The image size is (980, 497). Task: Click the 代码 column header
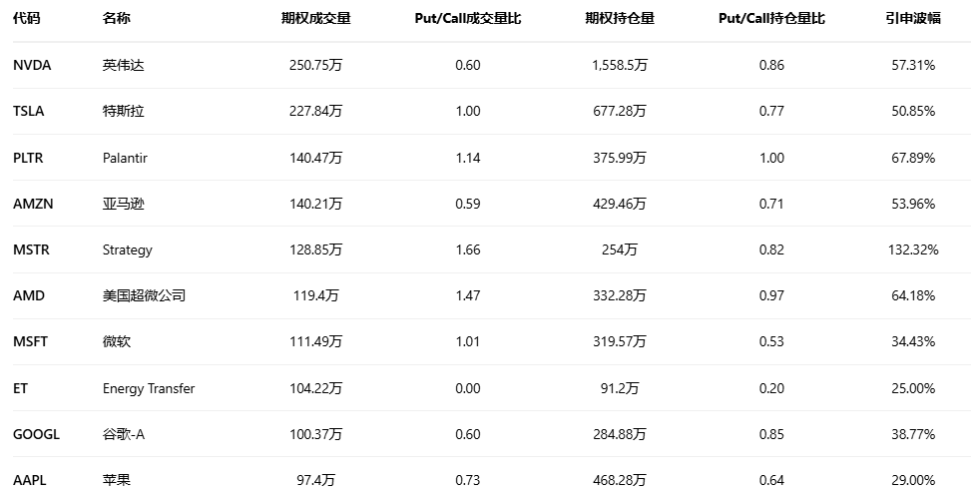coord(27,19)
